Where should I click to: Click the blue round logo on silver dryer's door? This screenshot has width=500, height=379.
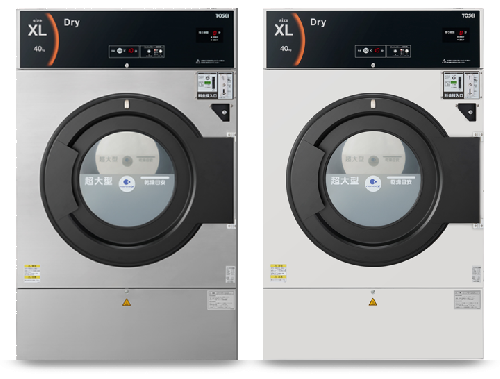point(127,183)
